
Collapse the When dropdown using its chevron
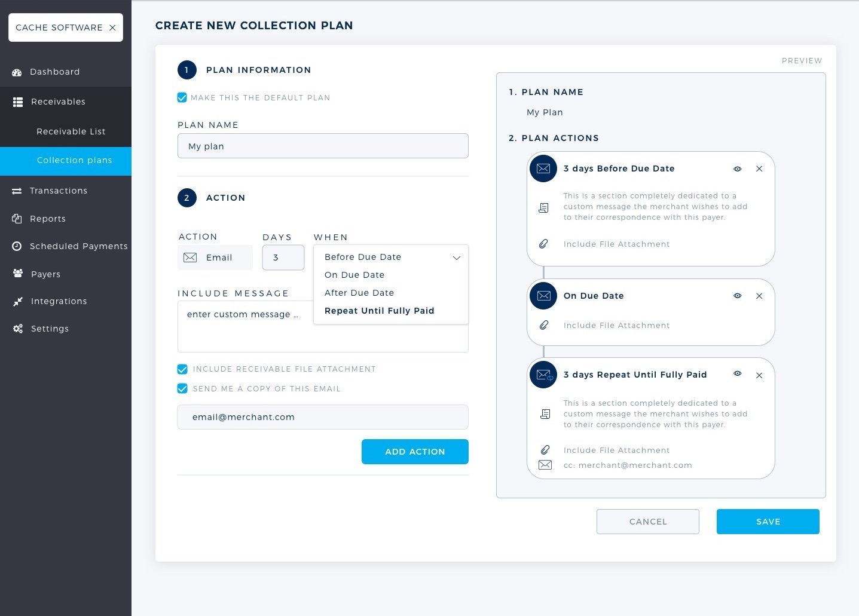[457, 258]
